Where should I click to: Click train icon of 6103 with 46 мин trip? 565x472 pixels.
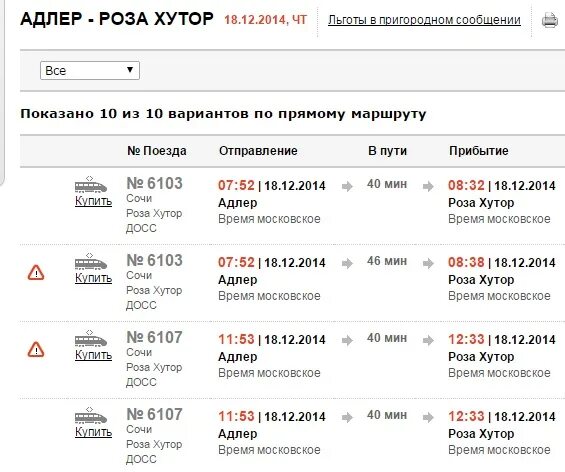point(91,262)
